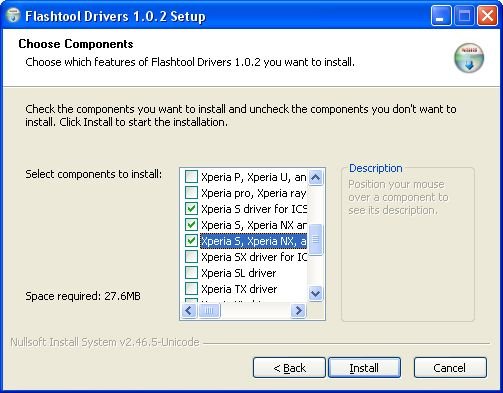Screen dimensions: 503x393
Task: Click the horizontal scroll left arrow
Action: click(189, 311)
